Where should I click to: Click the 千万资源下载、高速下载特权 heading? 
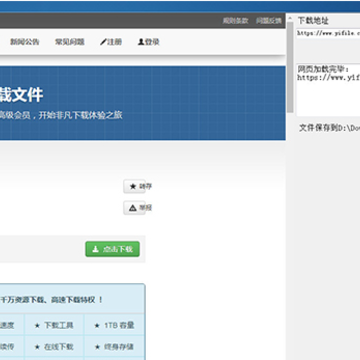tap(52, 300)
